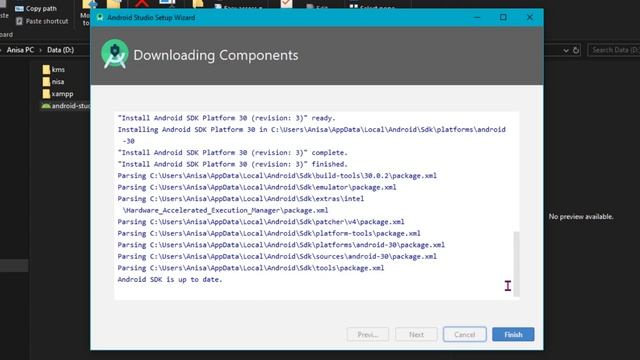The height and width of the screenshot is (360, 640).
Task: Click the sources\android-30 parsing line
Action: pyautogui.click(x=277, y=257)
